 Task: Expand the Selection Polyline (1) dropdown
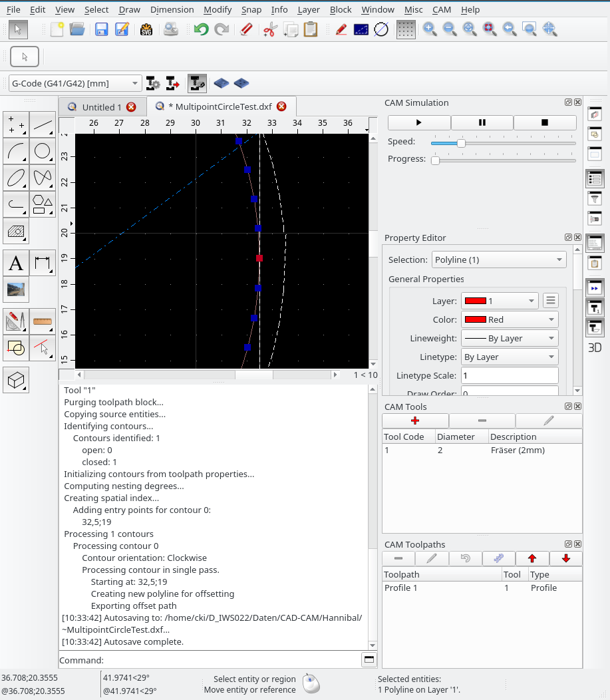pyautogui.click(x=498, y=260)
